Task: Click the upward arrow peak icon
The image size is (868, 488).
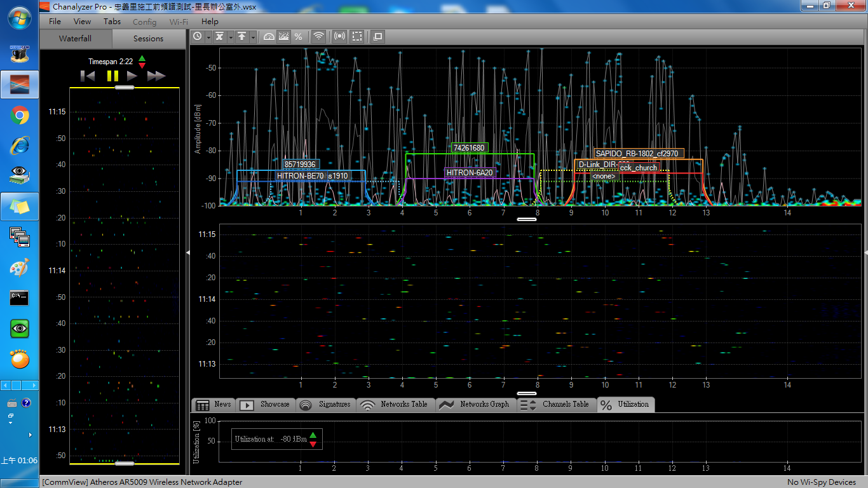Action: pos(242,37)
